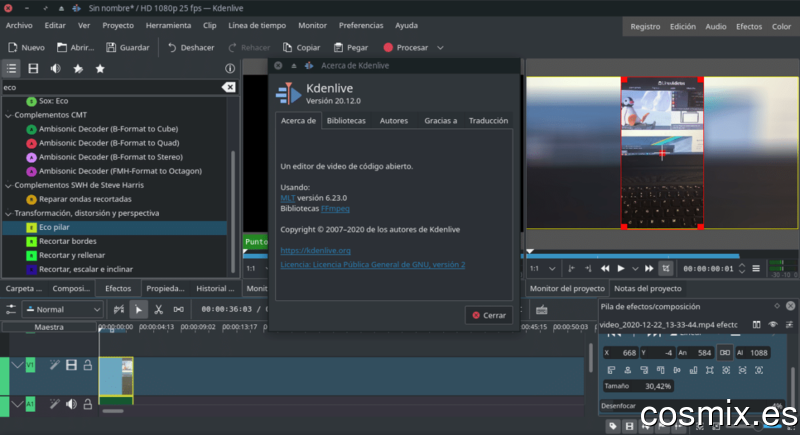Image resolution: width=800 pixels, height=435 pixels.
Task: Collapse A1 track with chevron
Action: [17, 404]
